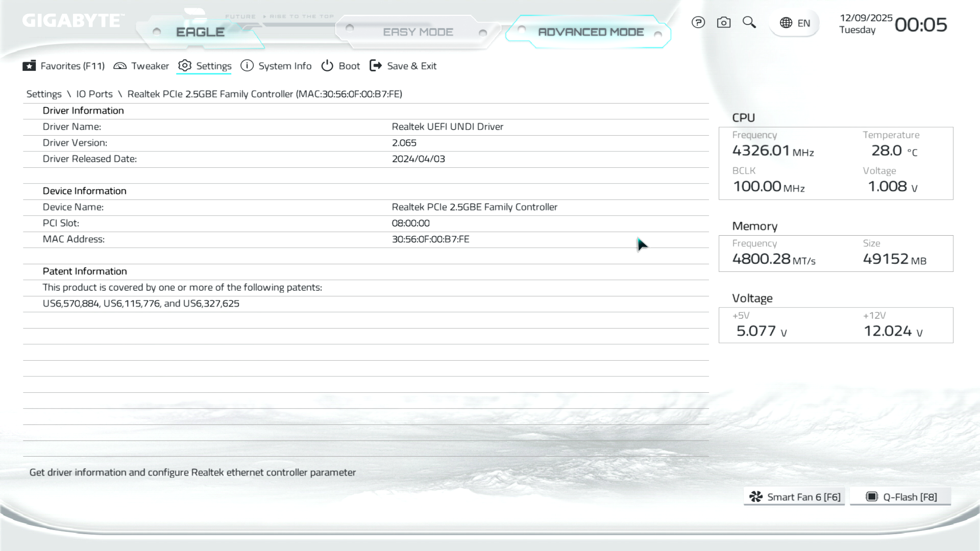
Task: Switch to Easy Mode
Action: 418,32
